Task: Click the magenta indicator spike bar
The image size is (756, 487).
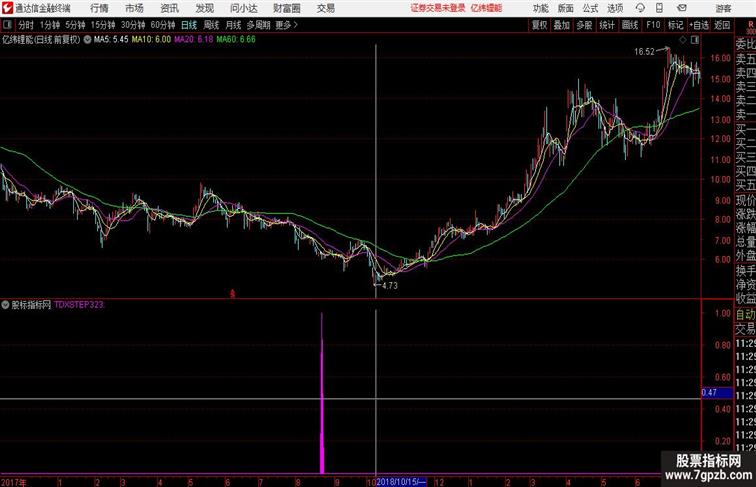Action: (322, 393)
